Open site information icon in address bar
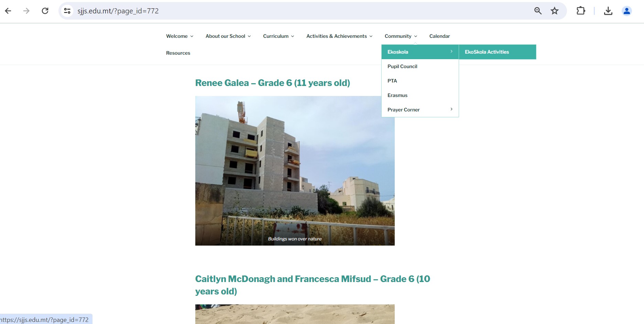The height and width of the screenshot is (324, 644). (67, 11)
